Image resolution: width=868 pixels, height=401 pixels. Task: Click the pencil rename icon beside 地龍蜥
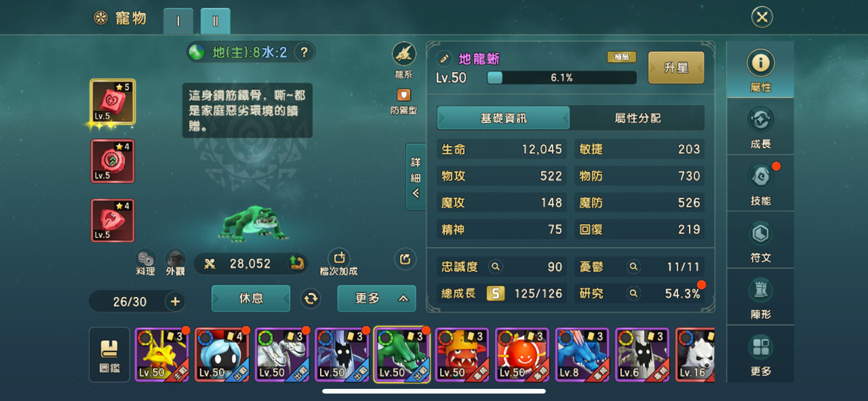click(x=443, y=58)
